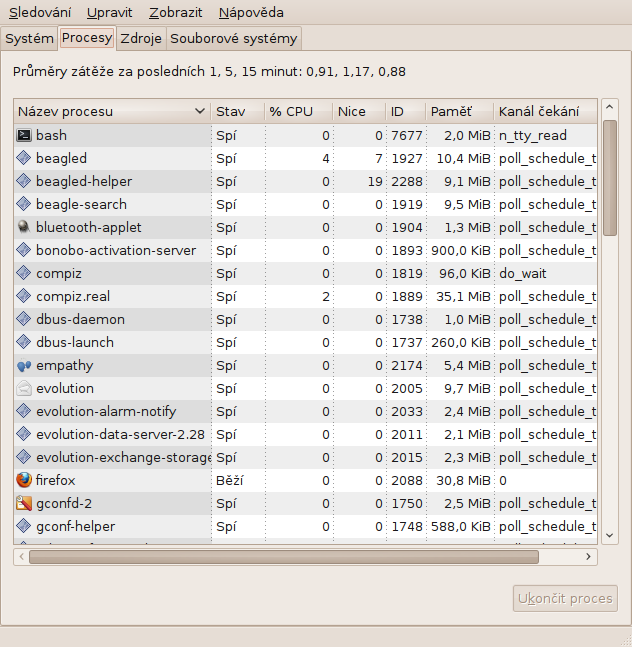The height and width of the screenshot is (647, 632).
Task: Click the evolution-alarm-notify icon
Action: tap(24, 411)
